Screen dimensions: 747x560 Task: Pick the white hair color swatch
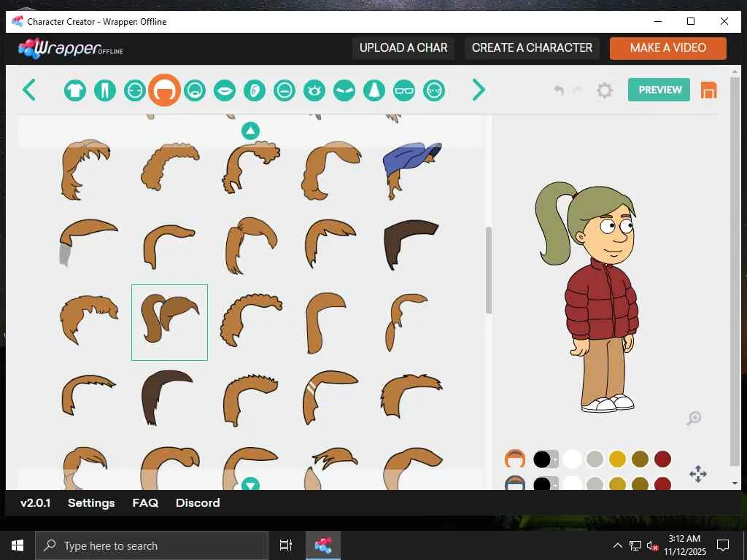(x=572, y=459)
